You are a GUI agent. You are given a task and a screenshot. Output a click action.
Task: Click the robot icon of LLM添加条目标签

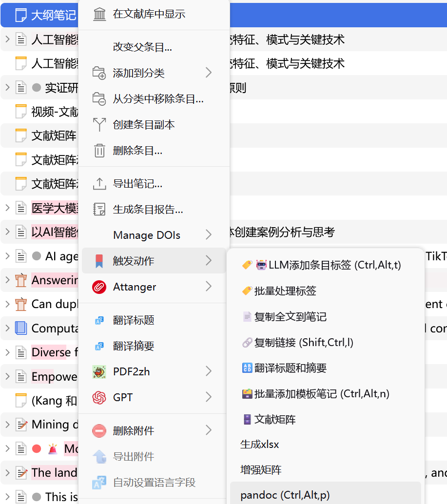pos(261,265)
